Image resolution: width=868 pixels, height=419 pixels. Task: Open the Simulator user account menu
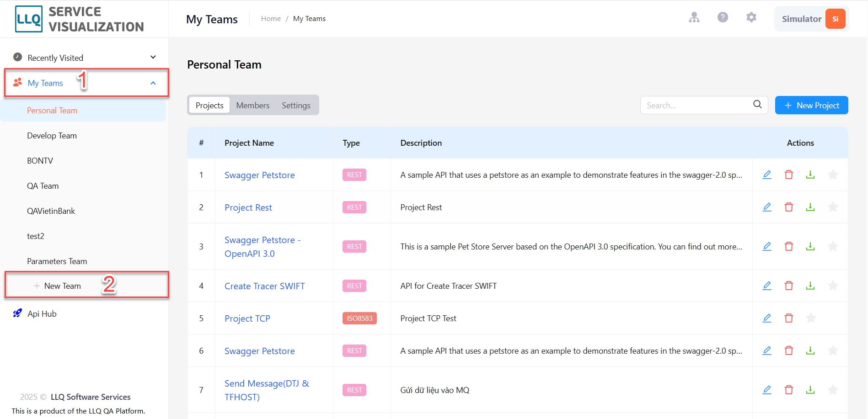tap(812, 19)
